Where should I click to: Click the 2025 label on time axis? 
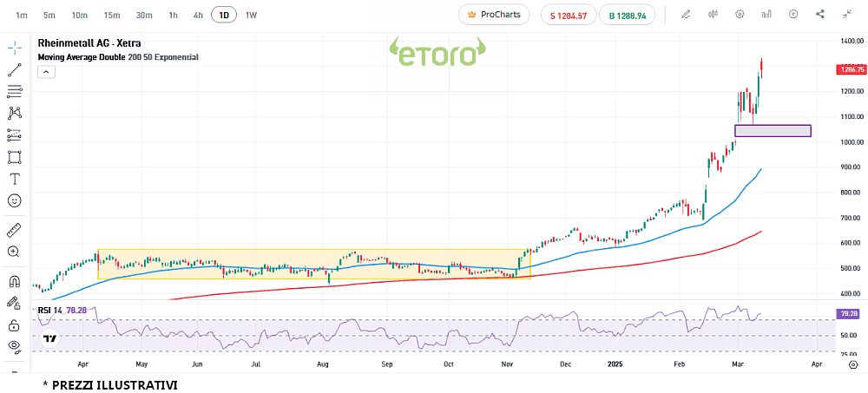[615, 364]
